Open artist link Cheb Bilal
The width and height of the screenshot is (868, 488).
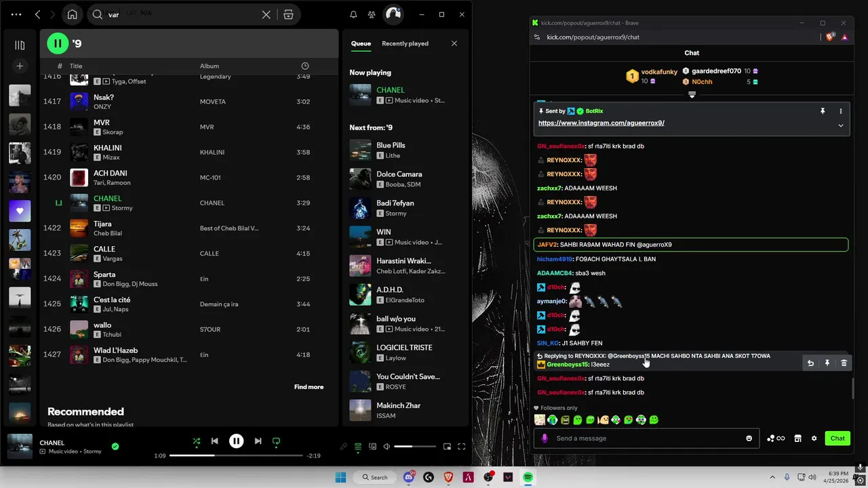(108, 233)
